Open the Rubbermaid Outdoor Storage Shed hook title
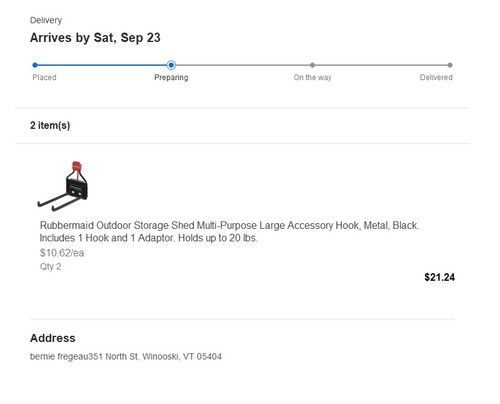This screenshot has height=404, width=500. (x=229, y=232)
